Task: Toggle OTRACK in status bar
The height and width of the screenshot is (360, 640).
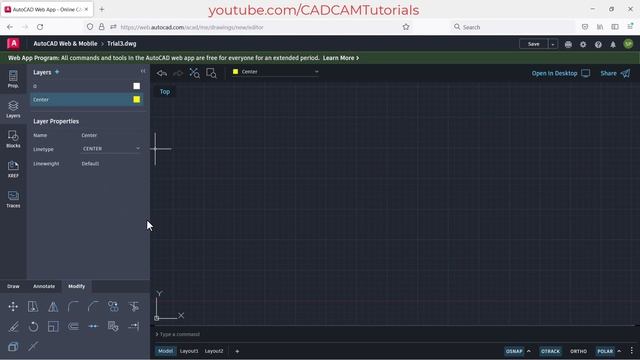Action: (x=550, y=351)
